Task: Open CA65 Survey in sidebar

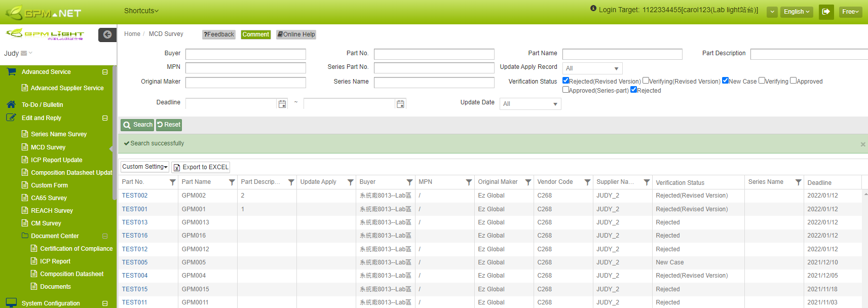Action: pyautogui.click(x=49, y=198)
